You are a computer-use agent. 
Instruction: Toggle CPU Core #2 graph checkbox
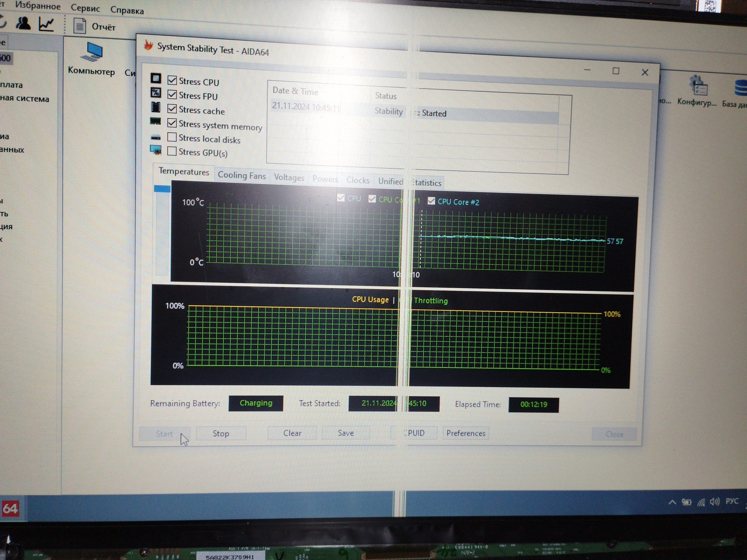431,201
